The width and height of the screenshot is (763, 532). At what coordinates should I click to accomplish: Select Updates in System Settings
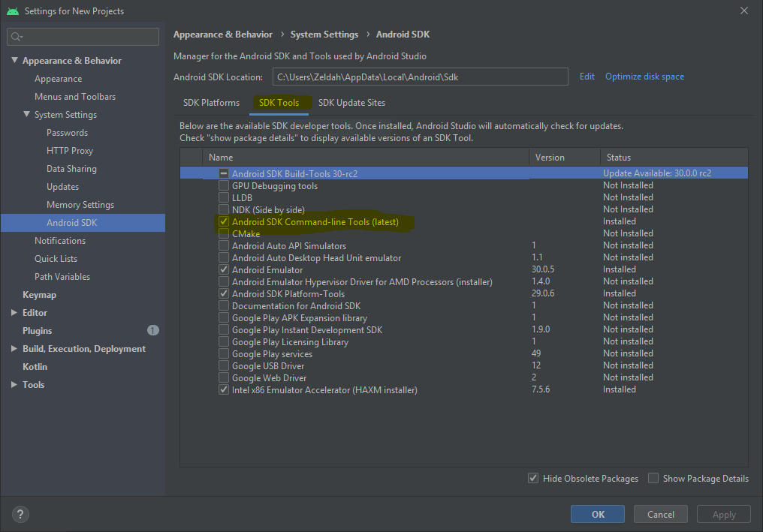coord(63,187)
